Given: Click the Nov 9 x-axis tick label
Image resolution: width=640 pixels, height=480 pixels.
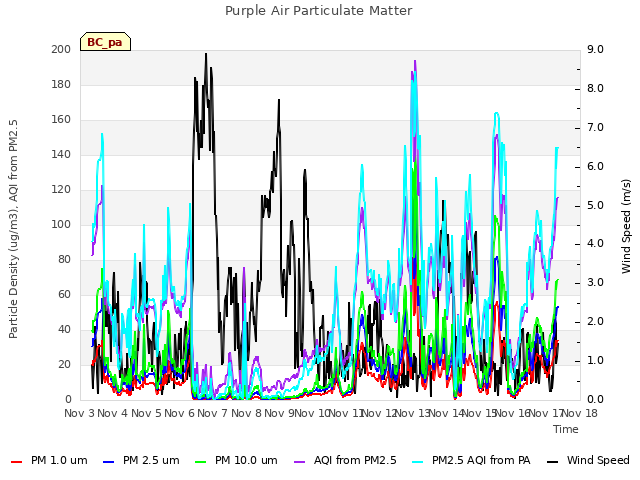Looking at the screenshot, I should point(279,413).
